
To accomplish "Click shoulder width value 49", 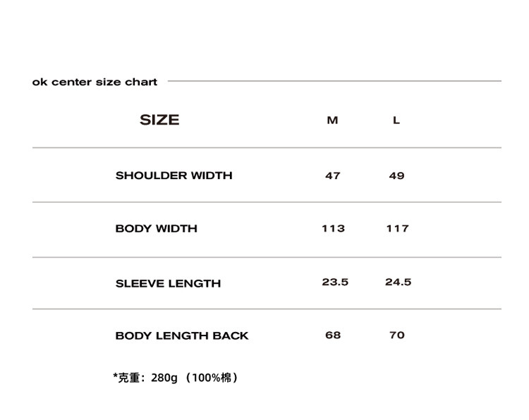I will click(x=396, y=175).
